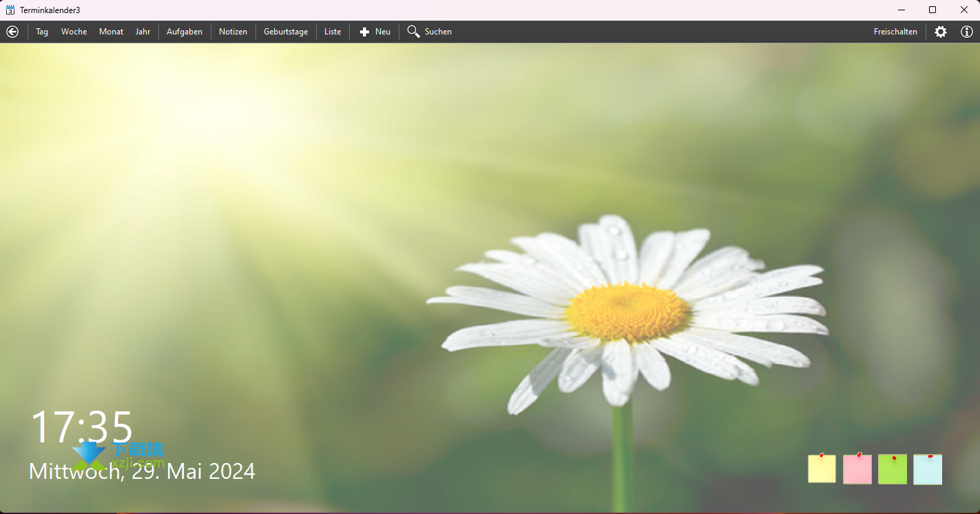Image resolution: width=980 pixels, height=514 pixels.
Task: Open the Liste view
Action: click(333, 32)
